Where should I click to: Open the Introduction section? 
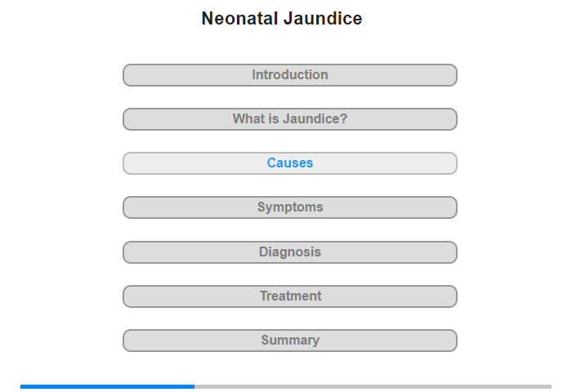289,75
